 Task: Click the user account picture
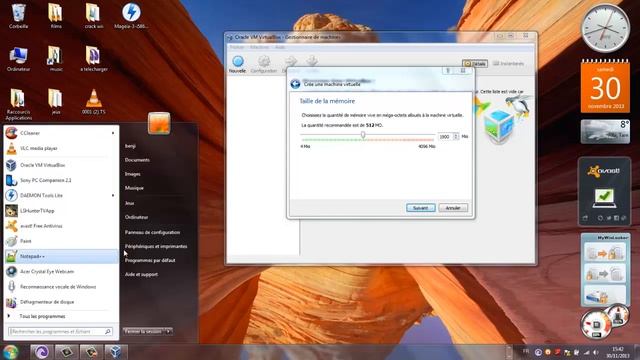159,123
